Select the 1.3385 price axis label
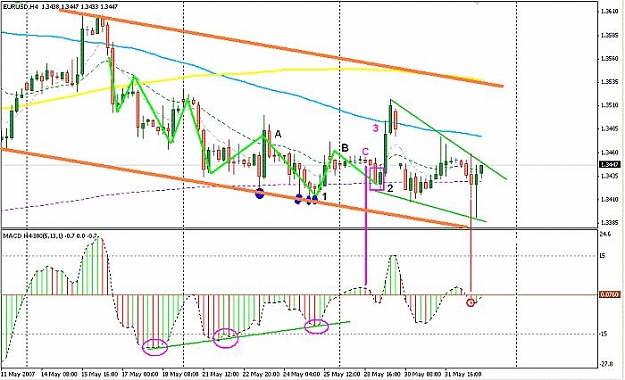 tap(610, 222)
